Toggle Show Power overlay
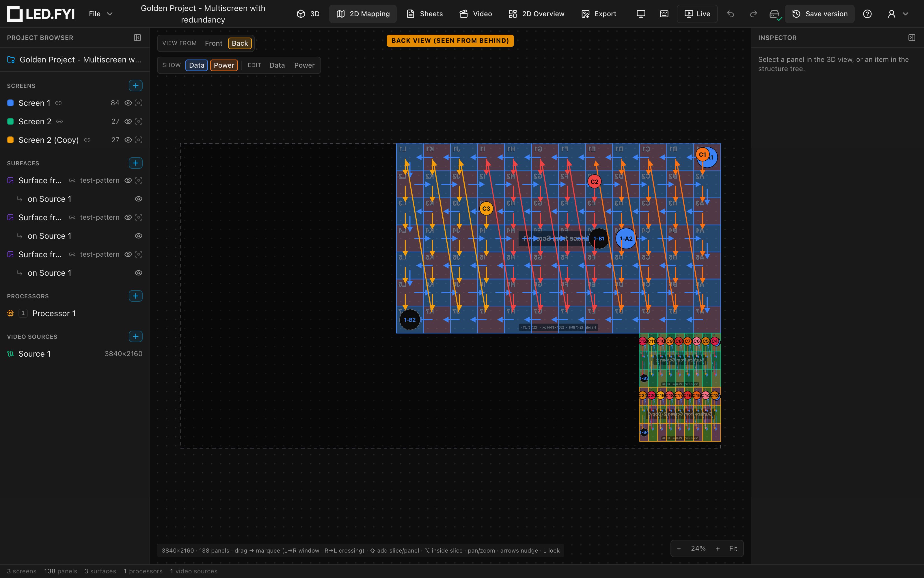The height and width of the screenshot is (578, 924). coord(224,65)
